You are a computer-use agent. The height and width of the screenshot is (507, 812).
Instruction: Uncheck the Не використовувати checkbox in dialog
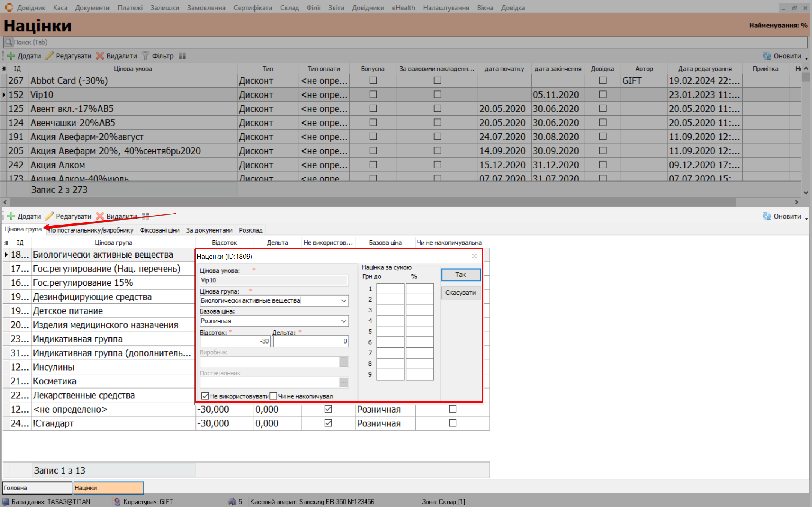(205, 396)
